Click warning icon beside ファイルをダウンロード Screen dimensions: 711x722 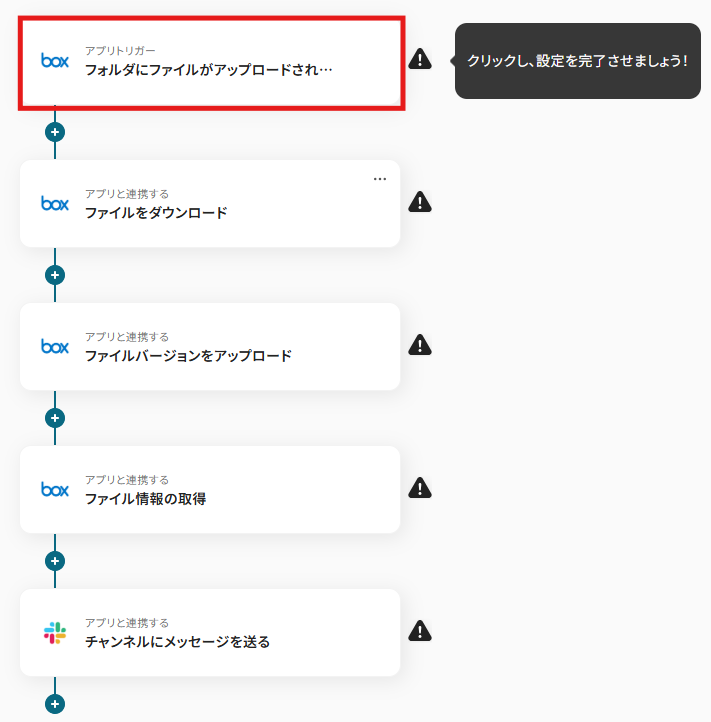(x=420, y=202)
